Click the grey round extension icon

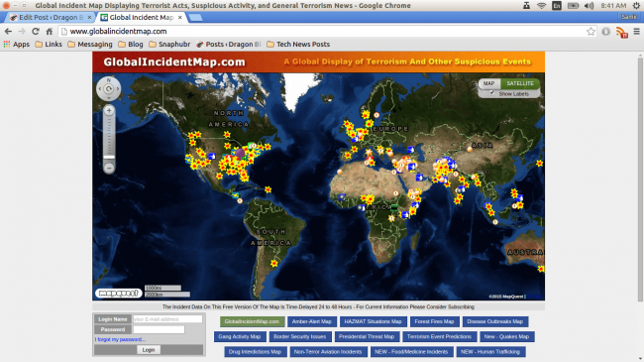pos(606,32)
